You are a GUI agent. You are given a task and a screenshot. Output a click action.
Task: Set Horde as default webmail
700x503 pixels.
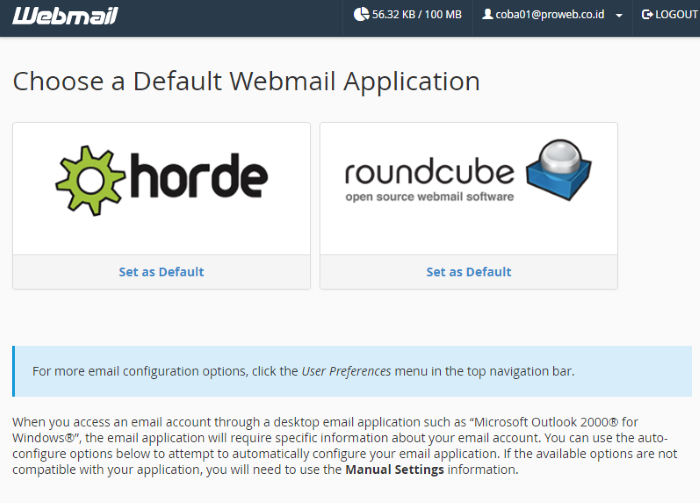click(x=161, y=272)
